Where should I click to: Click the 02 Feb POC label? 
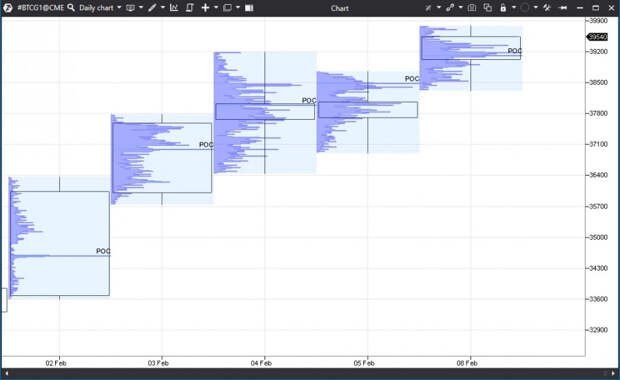(x=103, y=251)
